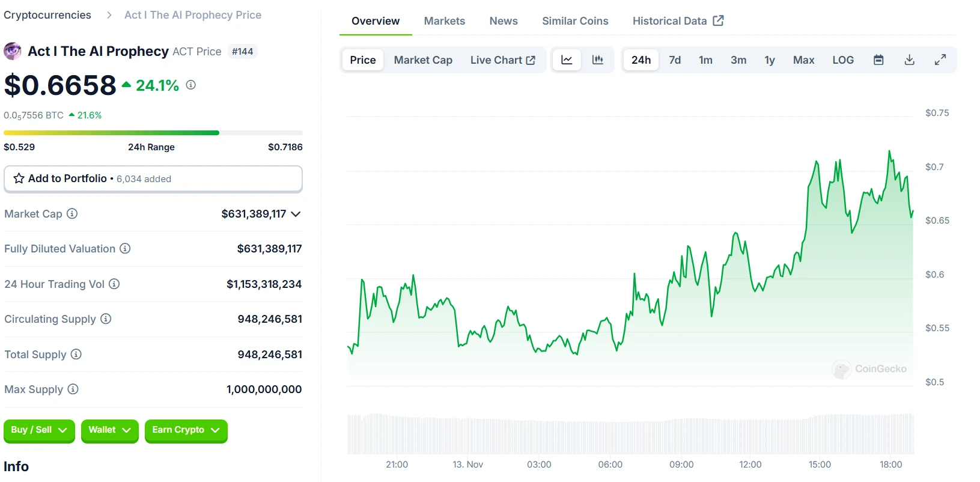Expand the Market Cap value chevron

point(296,214)
